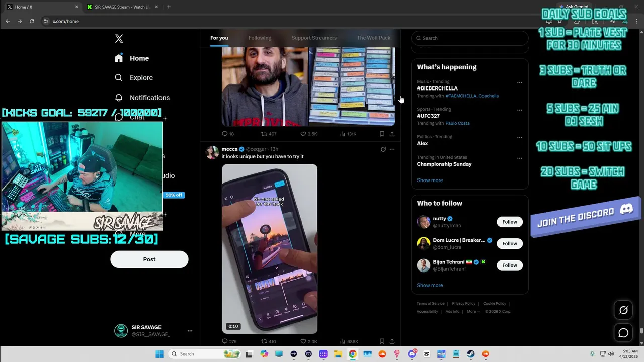This screenshot has width=644, height=362.
Task: Reply to mecca's post with 275 comments
Action: tap(229, 341)
